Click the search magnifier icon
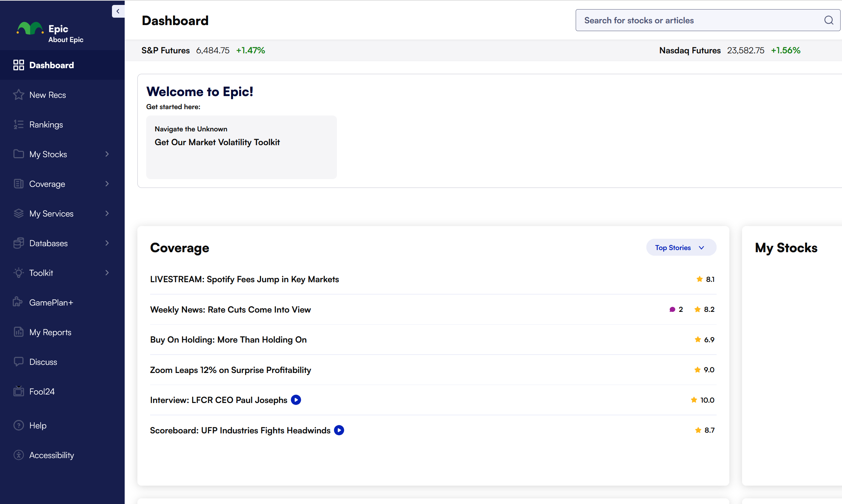 829,20
